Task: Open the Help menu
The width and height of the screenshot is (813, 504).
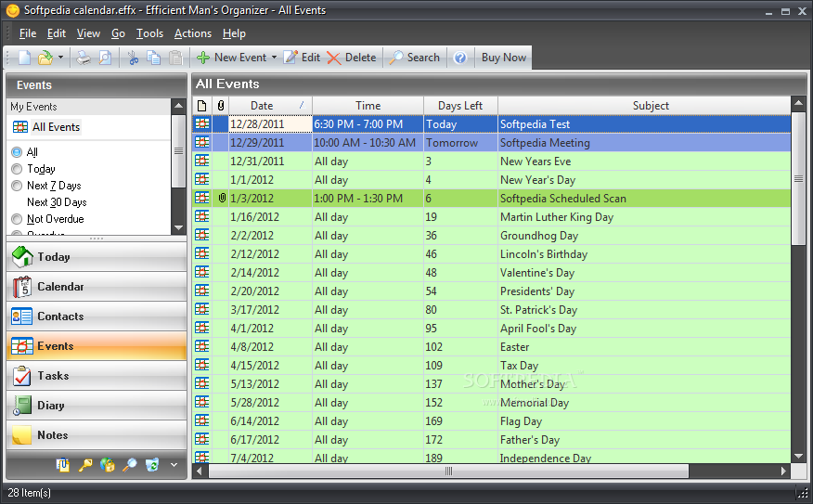Action: (235, 33)
